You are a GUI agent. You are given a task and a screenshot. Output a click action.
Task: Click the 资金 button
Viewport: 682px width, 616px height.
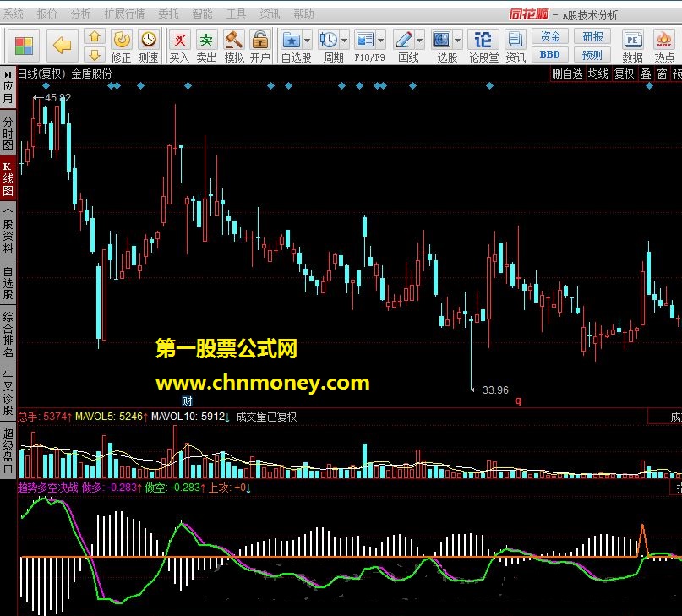point(550,36)
